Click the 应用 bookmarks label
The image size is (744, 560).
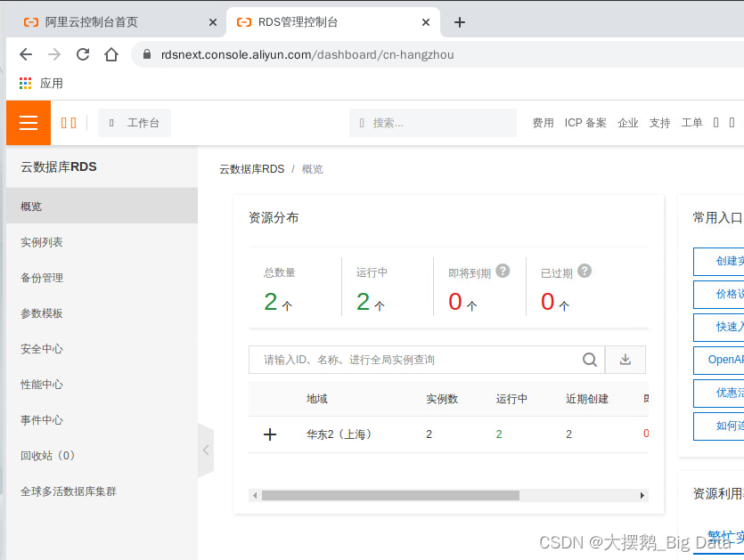pyautogui.click(x=52, y=84)
